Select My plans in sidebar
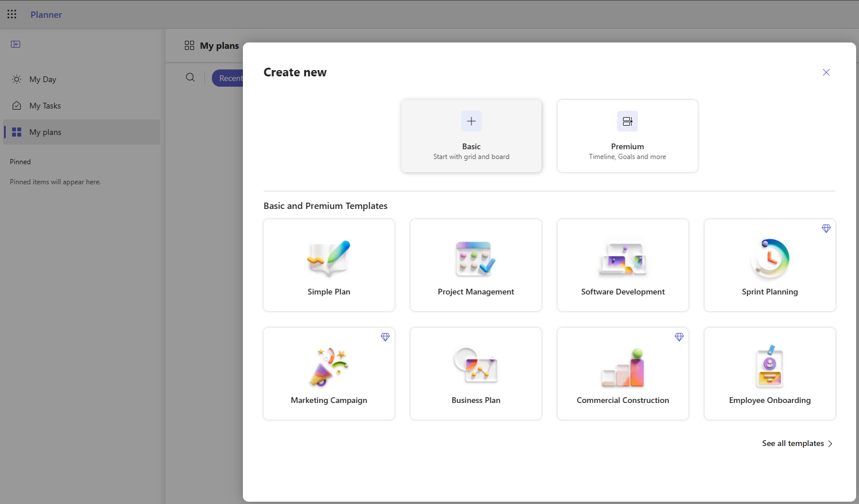The width and height of the screenshot is (859, 504). (x=45, y=132)
